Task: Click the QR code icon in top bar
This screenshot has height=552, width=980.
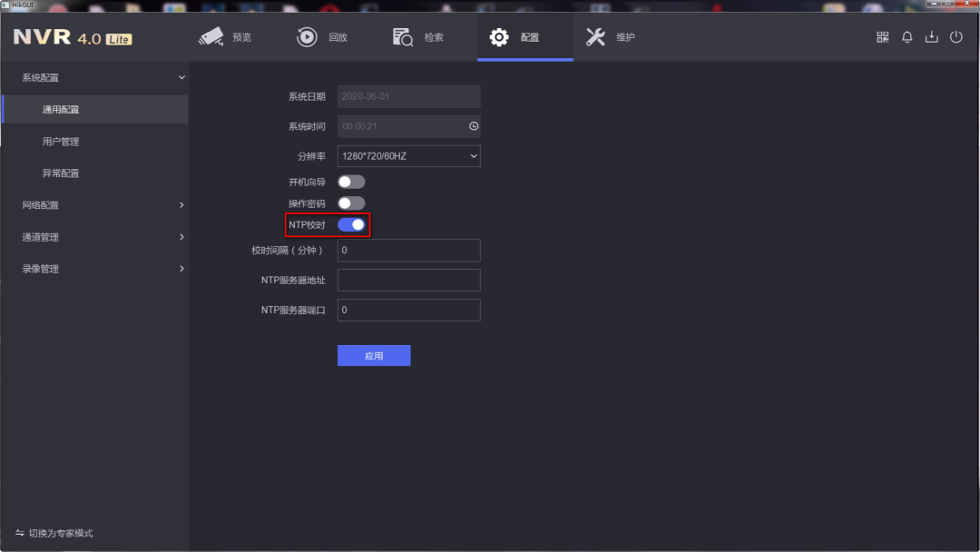Action: [883, 37]
